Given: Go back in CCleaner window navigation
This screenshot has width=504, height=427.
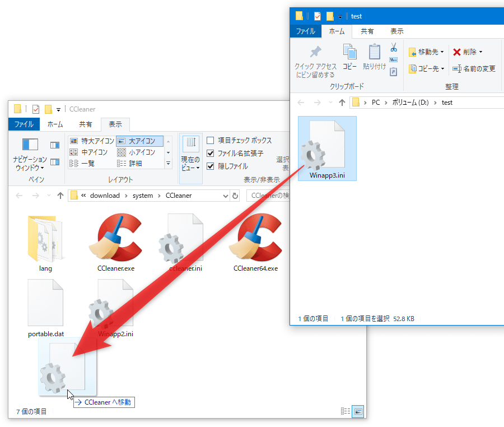Looking at the screenshot, I should (x=19, y=196).
